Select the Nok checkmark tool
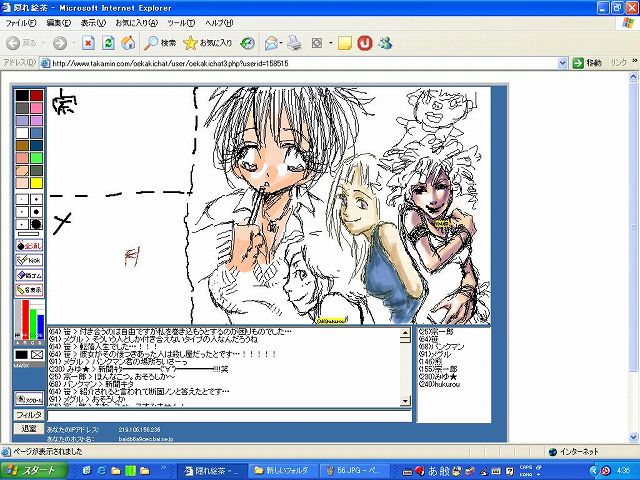The image size is (640, 480). (x=29, y=260)
